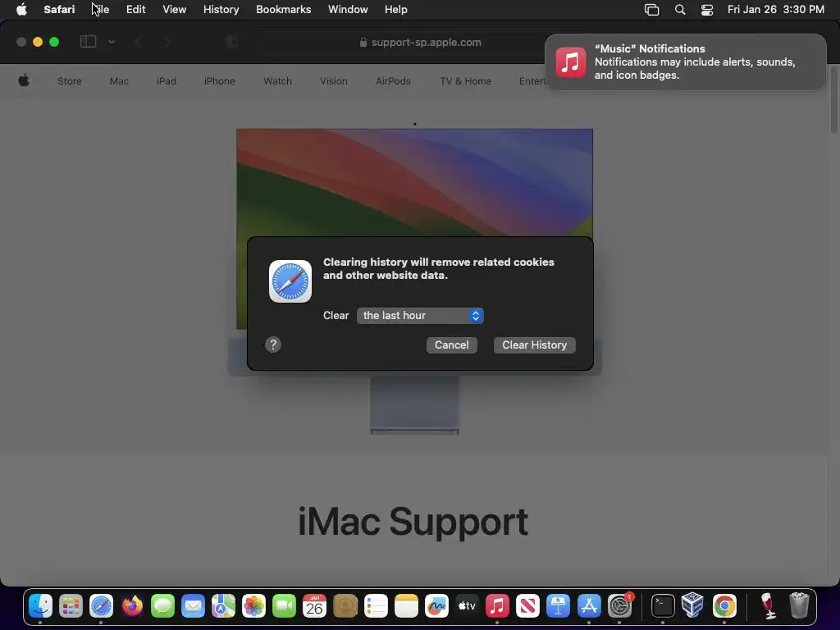This screenshot has height=630, width=840.
Task: Open the Wine app from the Dock
Action: [768, 606]
